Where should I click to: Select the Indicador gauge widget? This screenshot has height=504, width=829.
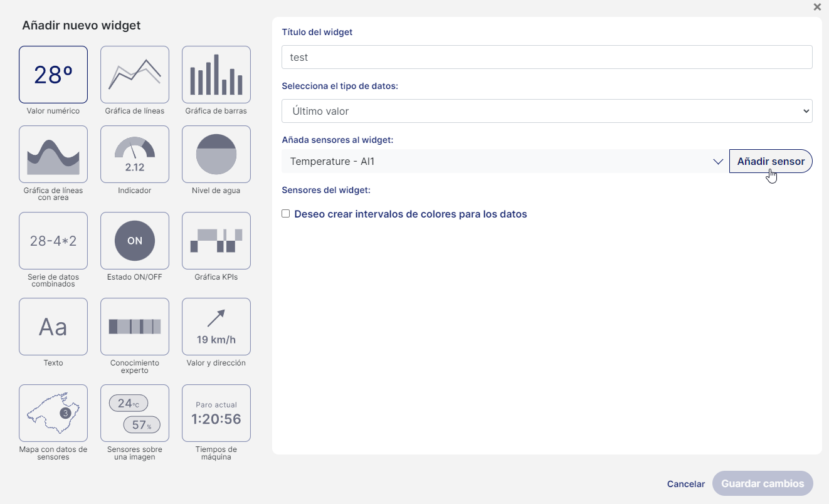[x=134, y=154]
